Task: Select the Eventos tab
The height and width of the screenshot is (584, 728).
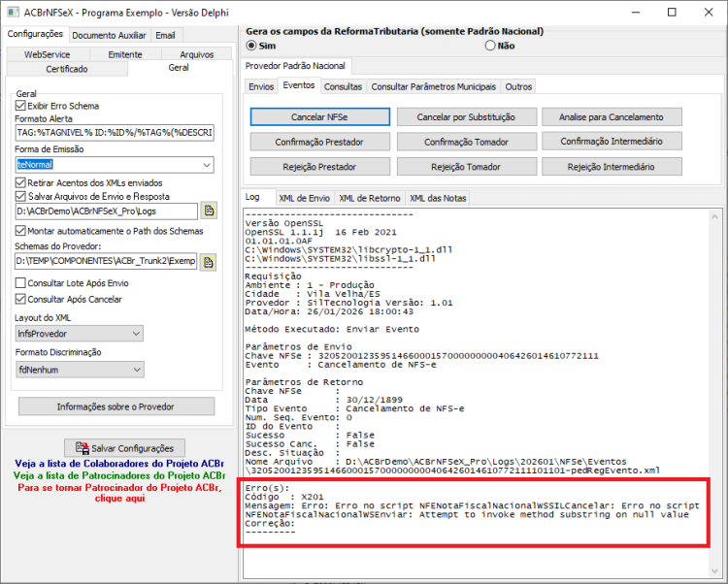Action: [x=299, y=85]
